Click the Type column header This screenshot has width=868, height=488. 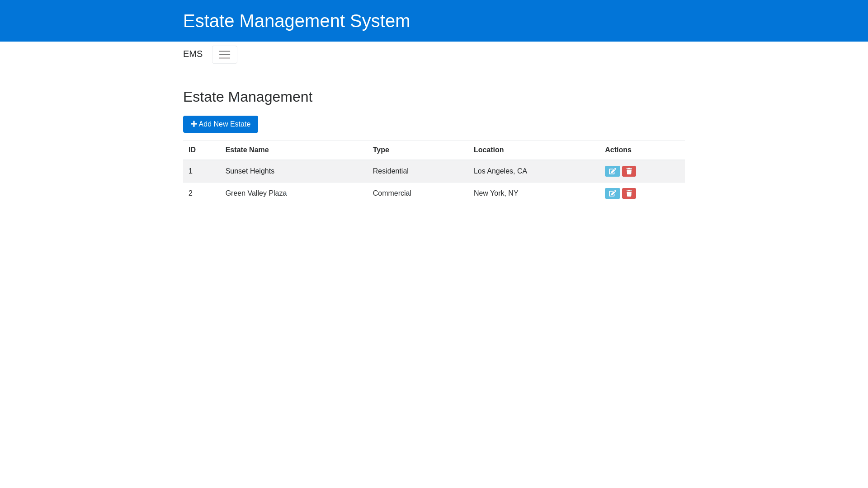point(381,150)
